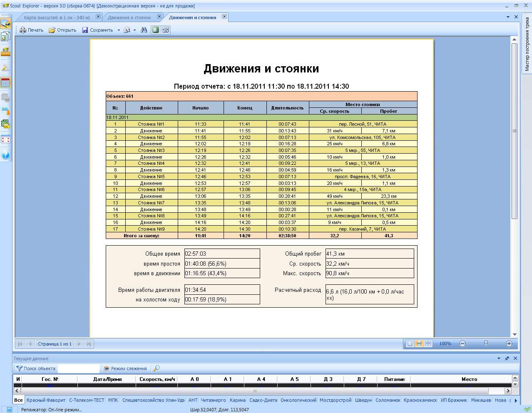Screen dimensions: 532x413
Task: Toggle Режим слежения tracking mode
Action: pos(125,368)
